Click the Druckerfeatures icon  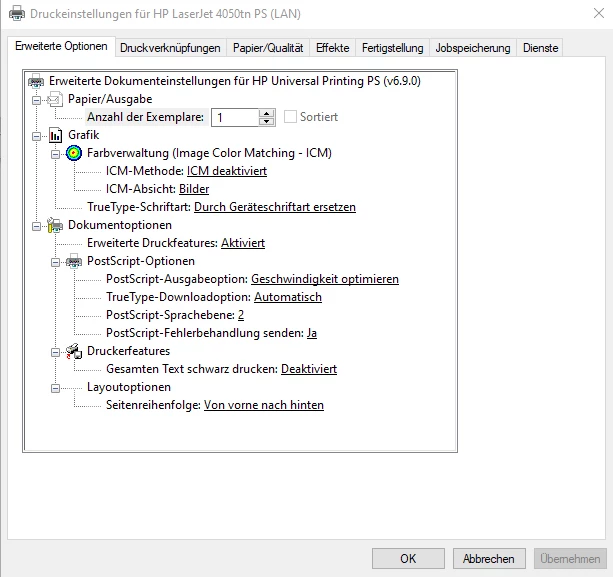click(74, 351)
